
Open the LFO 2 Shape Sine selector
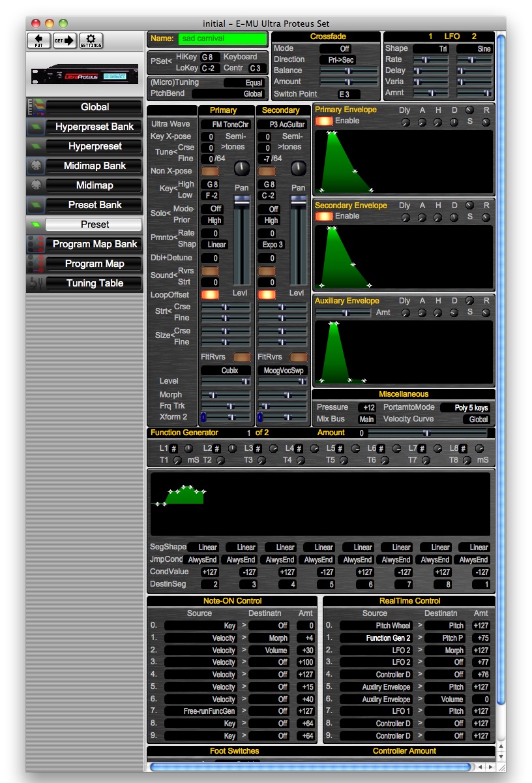click(474, 48)
